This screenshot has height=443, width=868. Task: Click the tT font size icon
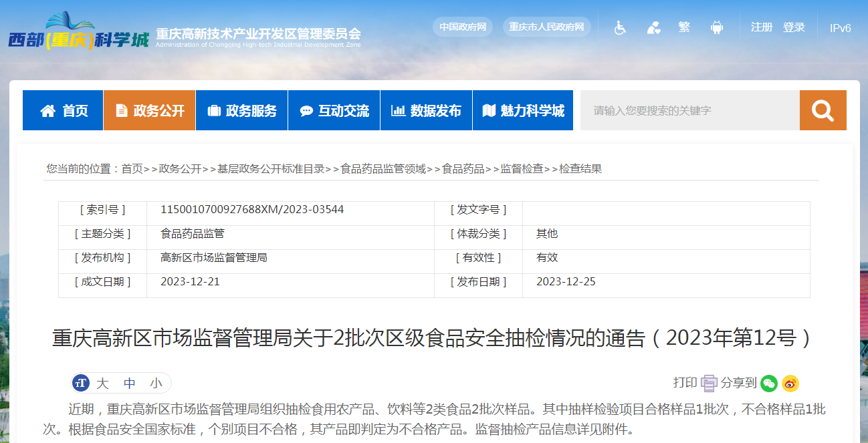[x=81, y=383]
